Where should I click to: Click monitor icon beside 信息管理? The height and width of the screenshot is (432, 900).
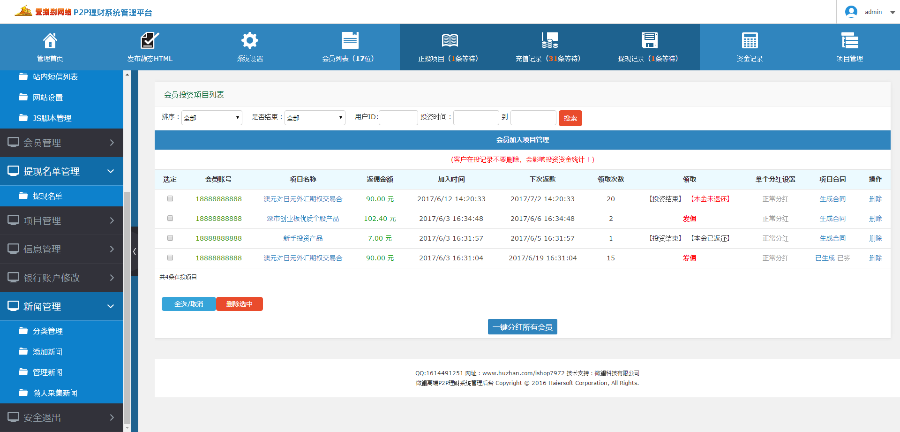coord(13,249)
